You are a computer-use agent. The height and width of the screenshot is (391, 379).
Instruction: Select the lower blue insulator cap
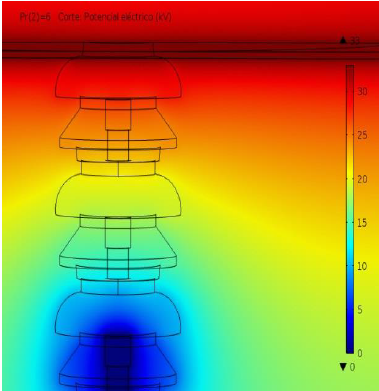click(x=119, y=313)
